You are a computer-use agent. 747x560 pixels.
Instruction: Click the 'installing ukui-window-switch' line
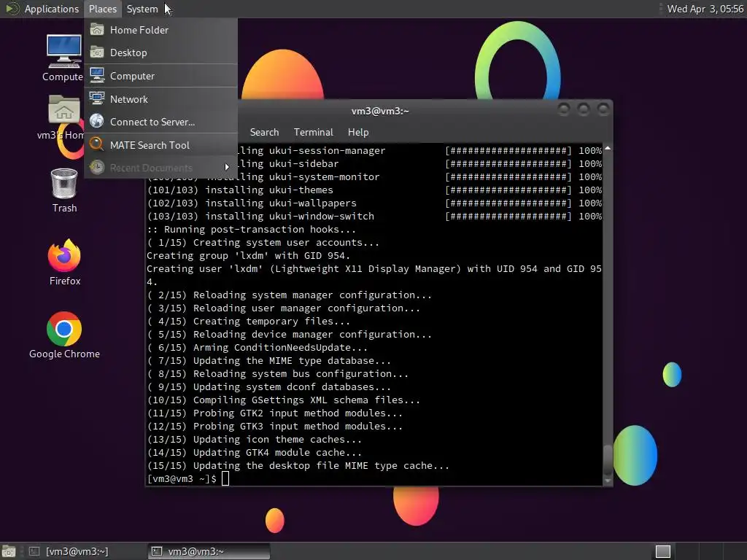[260, 216]
